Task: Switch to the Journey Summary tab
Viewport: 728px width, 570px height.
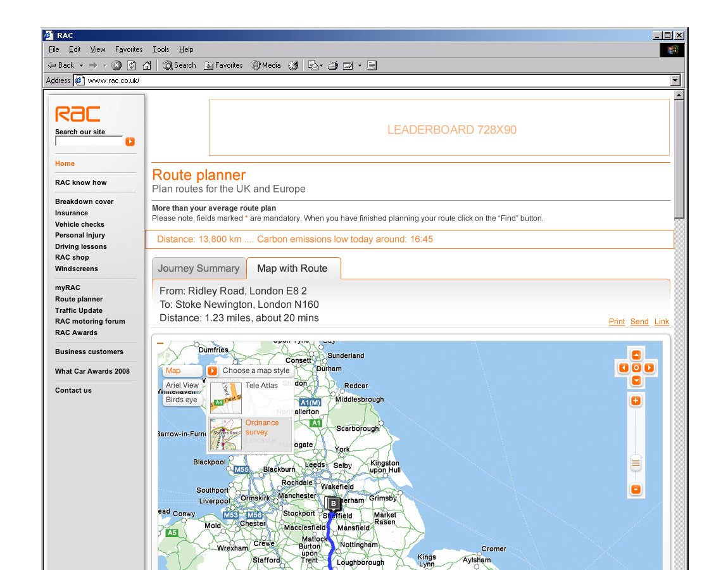Action: pyautogui.click(x=199, y=269)
